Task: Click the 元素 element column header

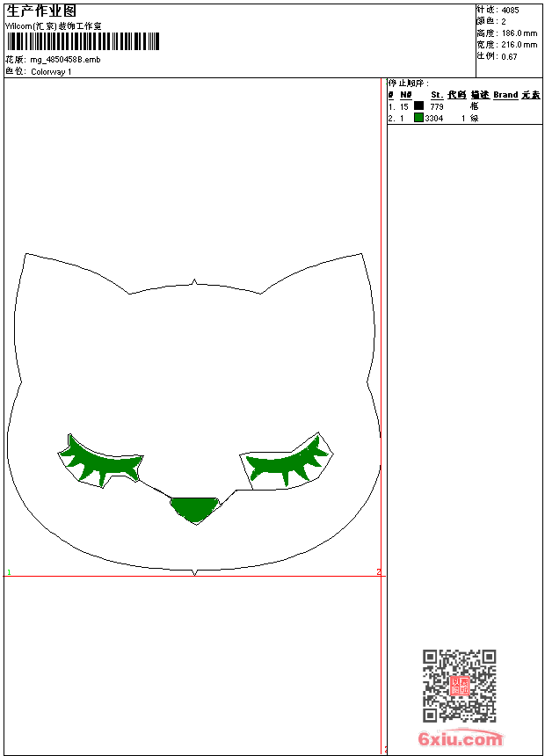Action: 531,95
